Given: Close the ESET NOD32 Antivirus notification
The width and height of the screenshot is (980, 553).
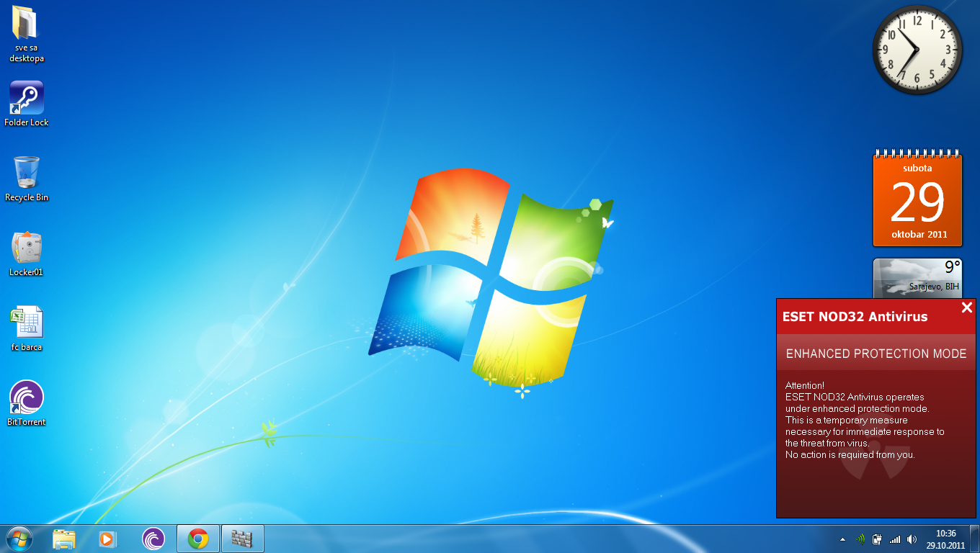Looking at the screenshot, I should 967,307.
